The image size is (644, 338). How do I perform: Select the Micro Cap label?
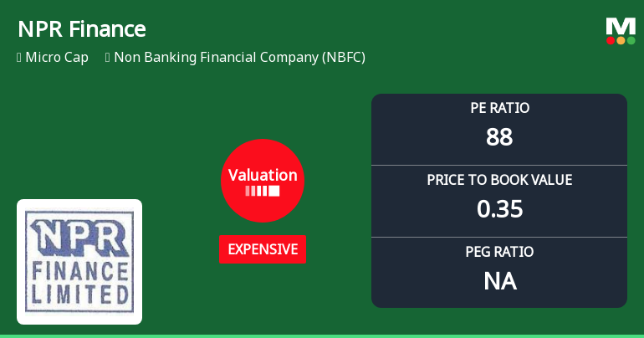57,58
